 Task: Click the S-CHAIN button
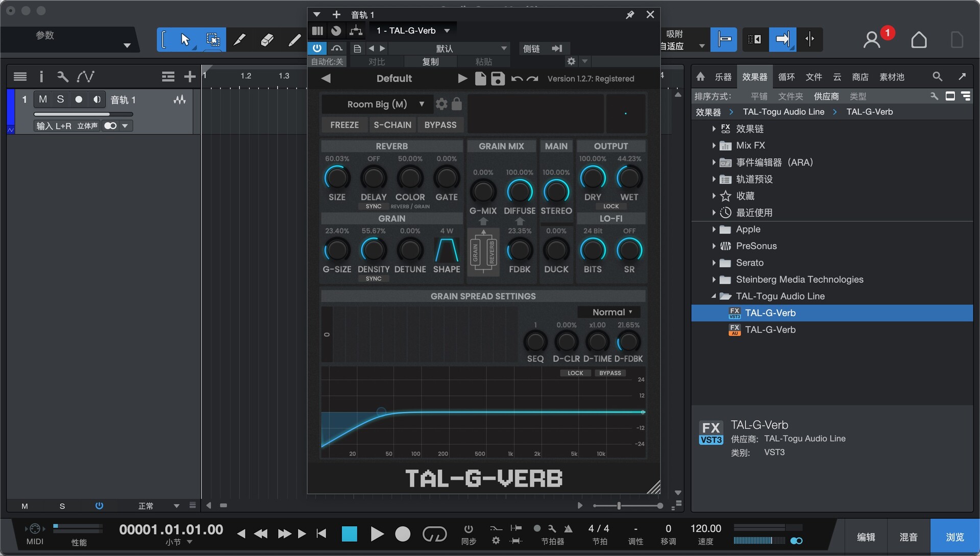pyautogui.click(x=392, y=125)
